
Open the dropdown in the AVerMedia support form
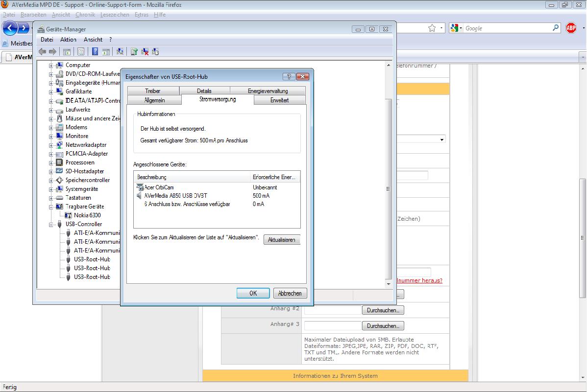click(442, 139)
